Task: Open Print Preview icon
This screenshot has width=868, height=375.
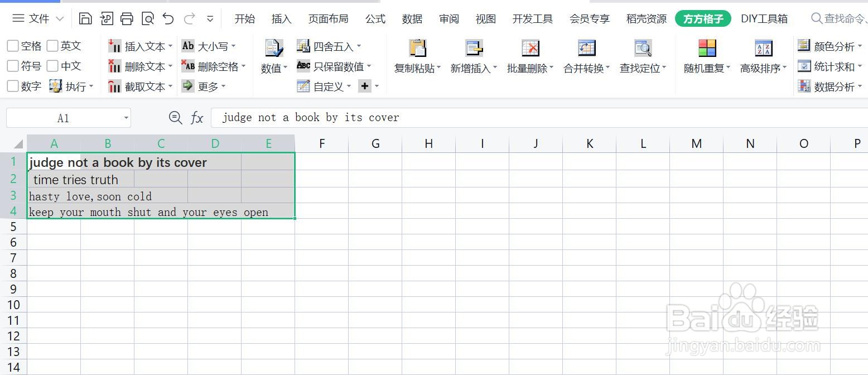Action: tap(148, 18)
